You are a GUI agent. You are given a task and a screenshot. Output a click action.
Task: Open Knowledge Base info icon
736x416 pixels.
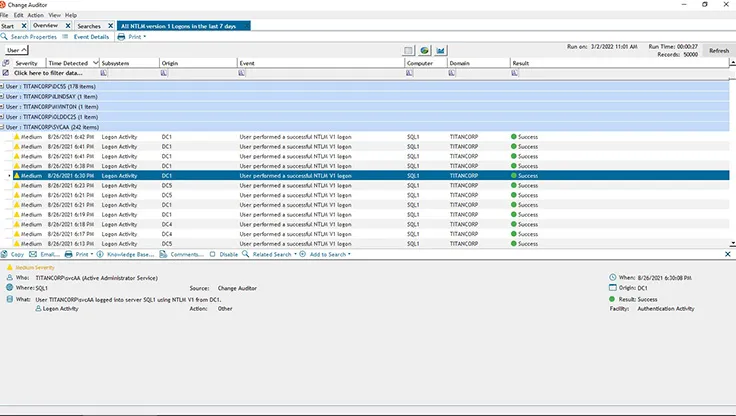pyautogui.click(x=100, y=254)
